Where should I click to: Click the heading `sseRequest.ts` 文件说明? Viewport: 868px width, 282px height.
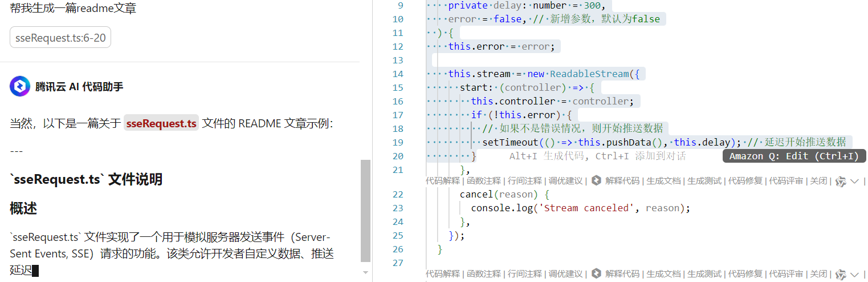click(x=86, y=179)
